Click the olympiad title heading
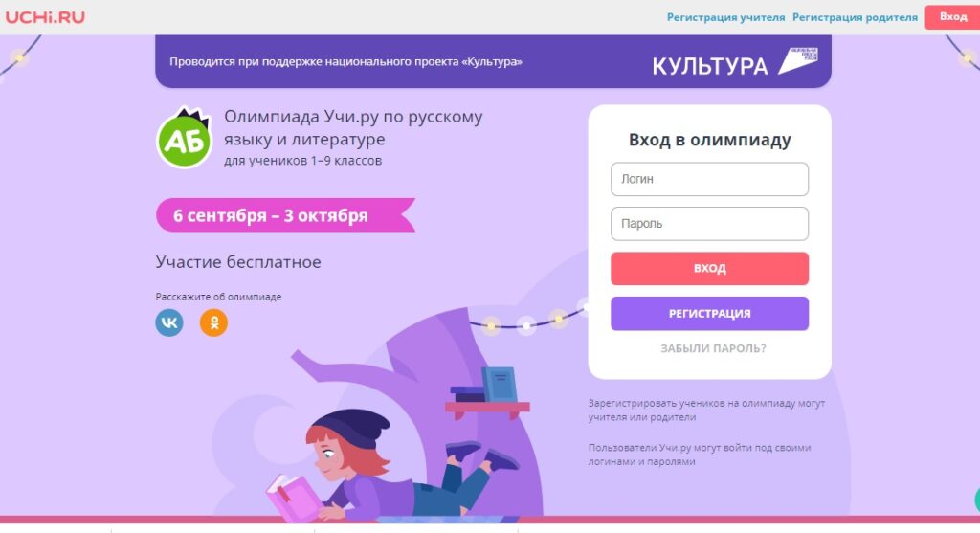 [x=353, y=127]
